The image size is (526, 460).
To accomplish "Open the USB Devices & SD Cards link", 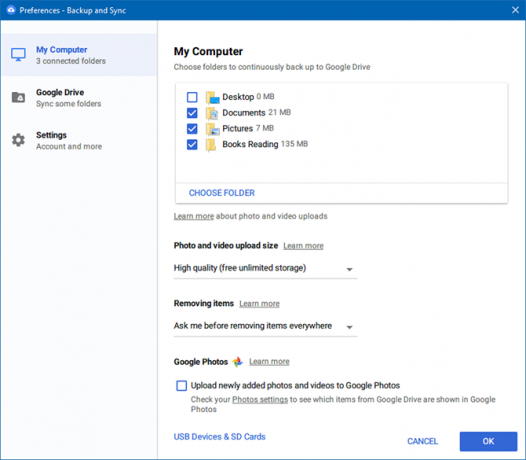I will [x=219, y=437].
